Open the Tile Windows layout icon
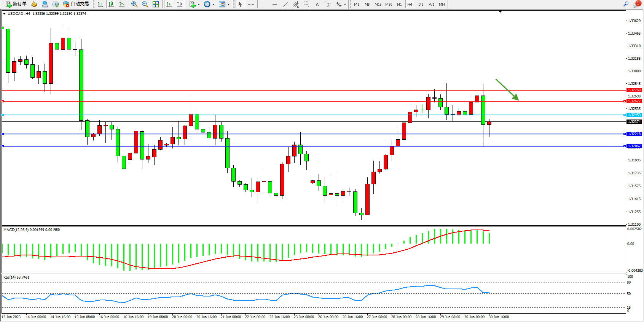Screen dimensions: 644x322 (x=156, y=4)
